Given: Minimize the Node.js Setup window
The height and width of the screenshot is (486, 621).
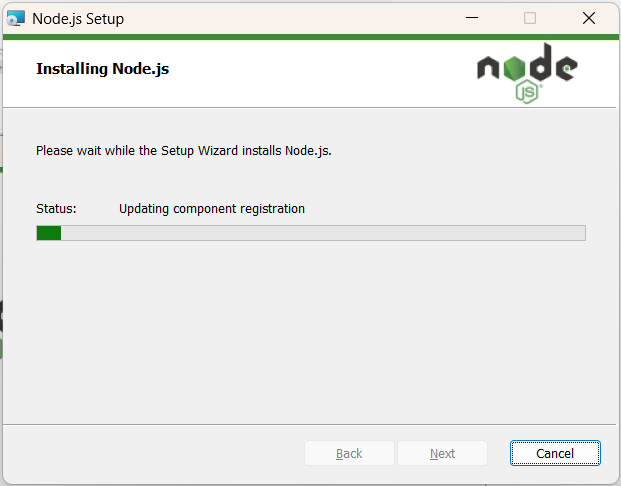Looking at the screenshot, I should click(x=472, y=18).
